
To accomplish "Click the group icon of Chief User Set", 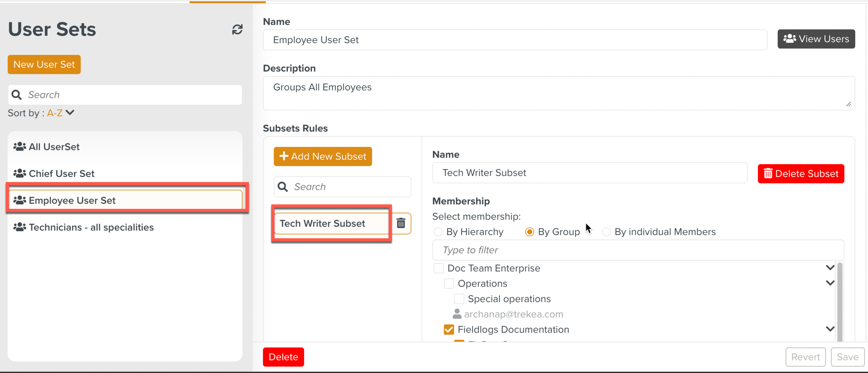I will tap(19, 173).
